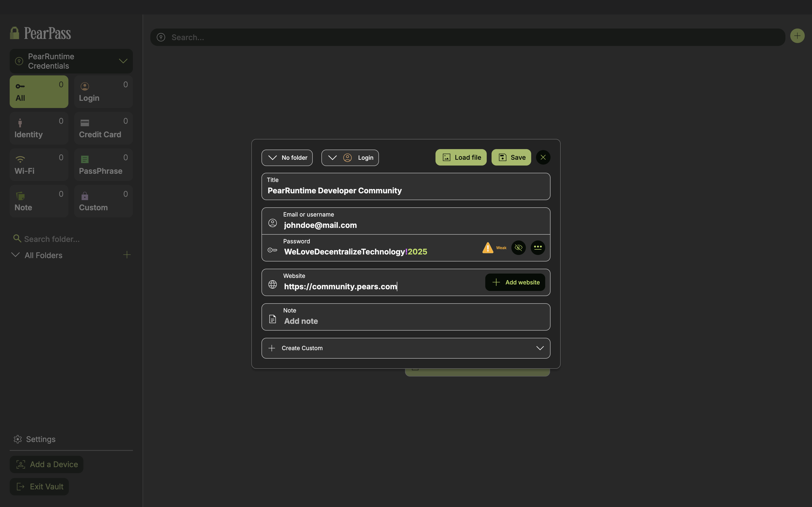Image resolution: width=812 pixels, height=507 pixels.
Task: Click the Weak password warning triangle
Action: pyautogui.click(x=487, y=248)
